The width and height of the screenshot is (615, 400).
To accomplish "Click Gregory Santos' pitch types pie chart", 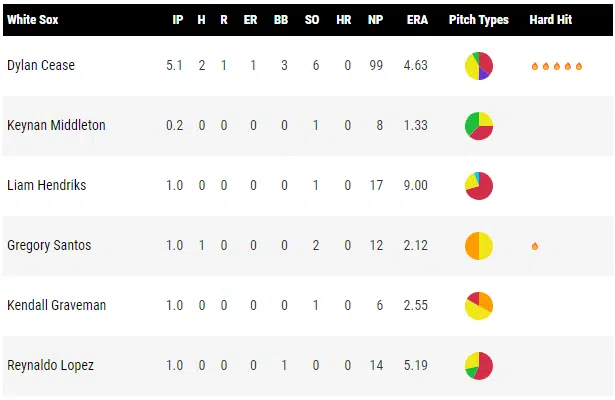I will 478,246.
